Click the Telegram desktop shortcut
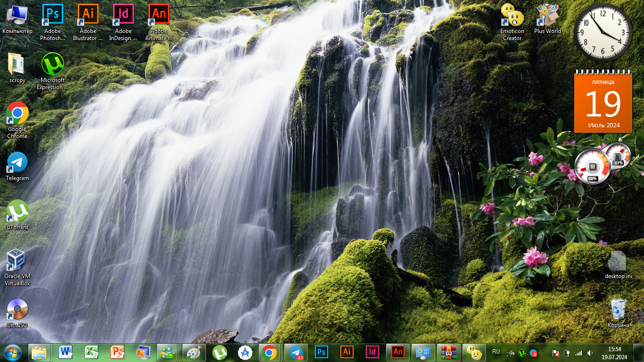This screenshot has height=362, width=644. tap(17, 163)
